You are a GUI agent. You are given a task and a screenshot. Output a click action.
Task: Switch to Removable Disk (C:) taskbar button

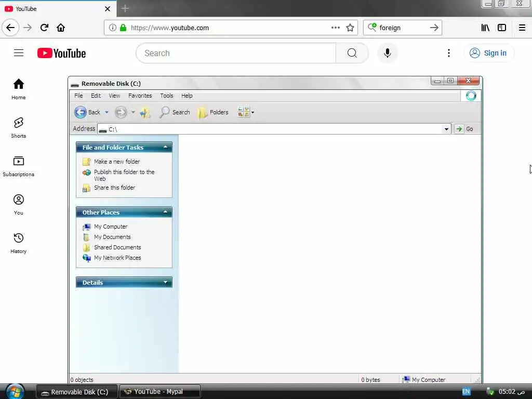77,392
